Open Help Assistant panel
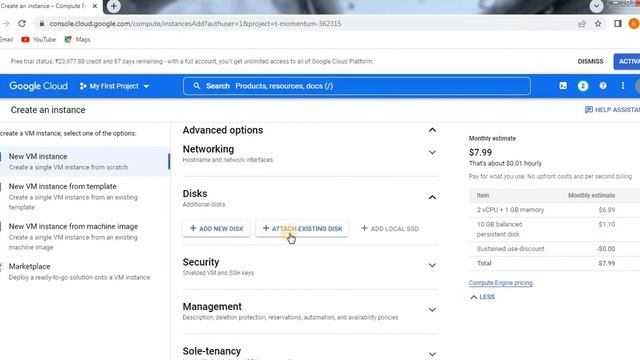 [612, 109]
